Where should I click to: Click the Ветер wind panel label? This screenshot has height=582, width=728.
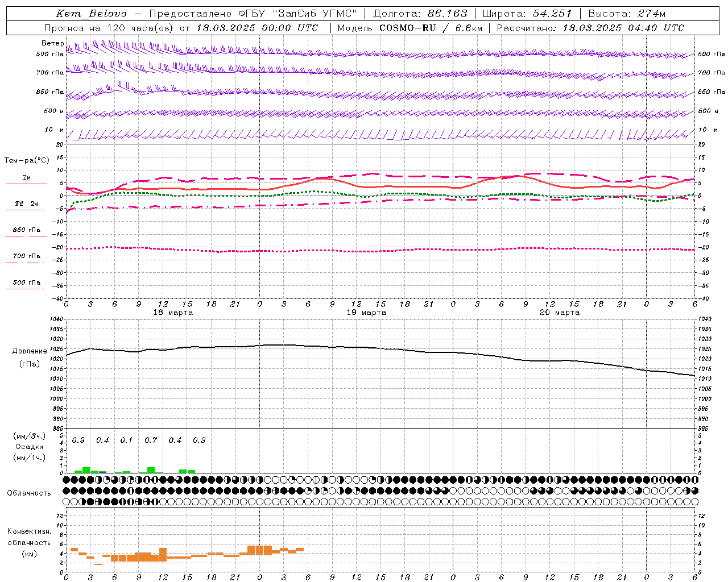point(52,43)
